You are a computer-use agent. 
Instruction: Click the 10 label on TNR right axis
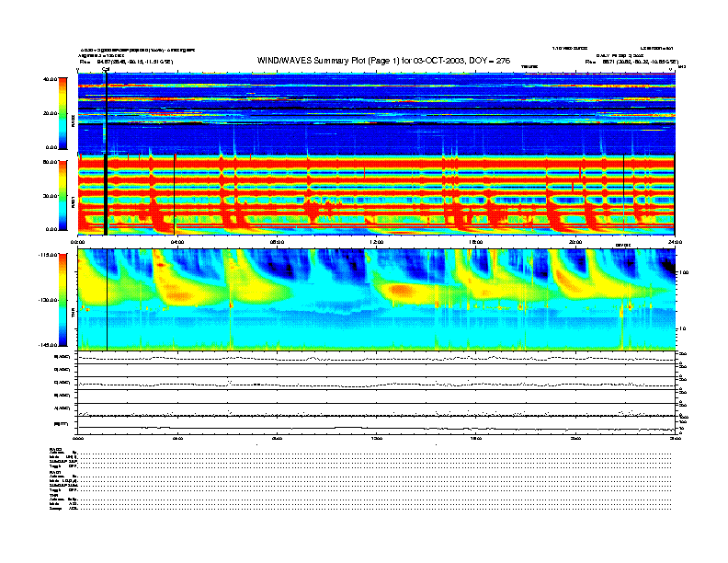(x=683, y=328)
